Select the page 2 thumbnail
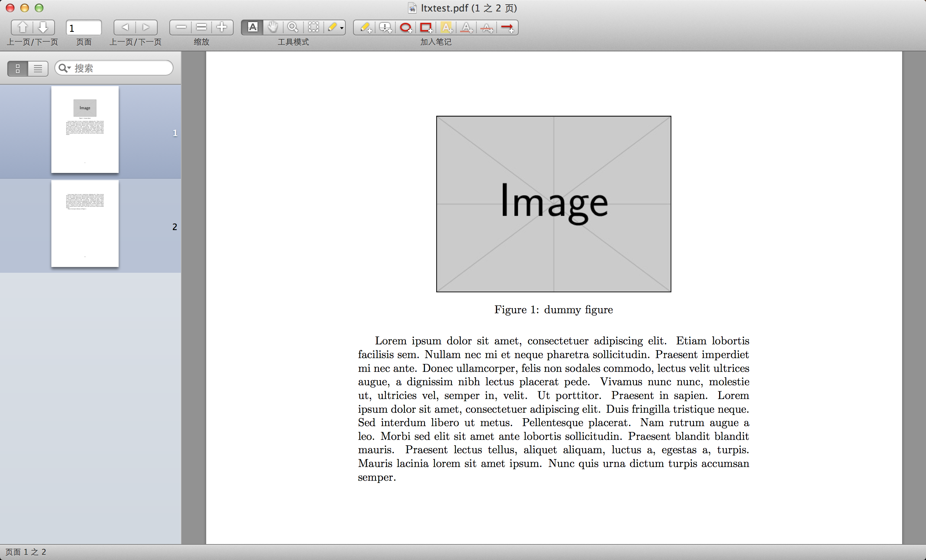Image resolution: width=926 pixels, height=560 pixels. (x=85, y=224)
